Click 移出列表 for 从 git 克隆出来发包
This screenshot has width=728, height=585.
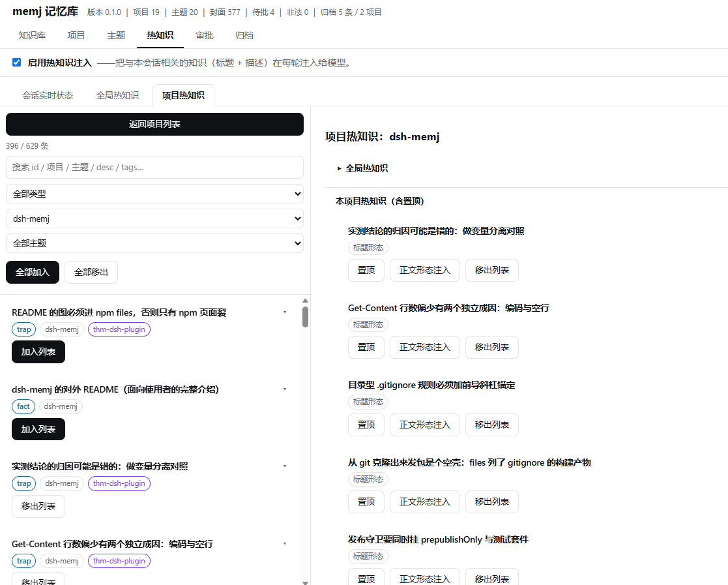[x=492, y=502]
